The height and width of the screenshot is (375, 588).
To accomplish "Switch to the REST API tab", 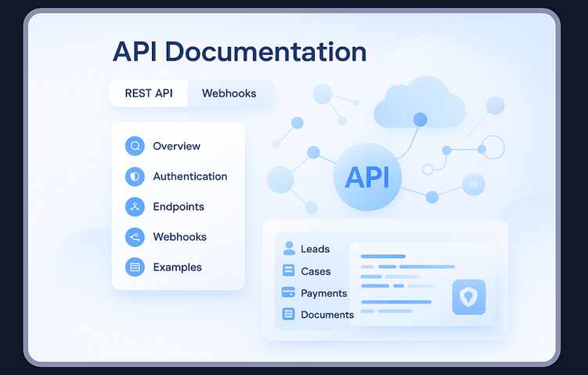I will click(149, 93).
